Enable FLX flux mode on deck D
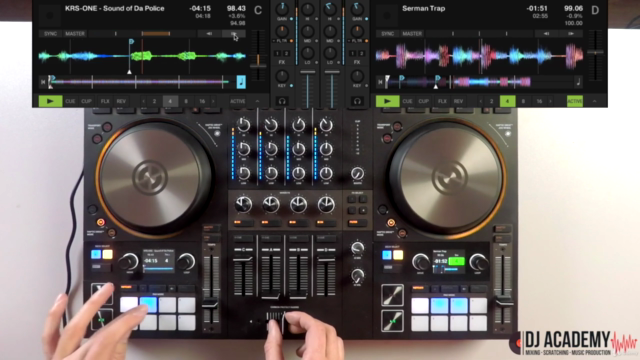This screenshot has width=640, height=360. [x=442, y=101]
